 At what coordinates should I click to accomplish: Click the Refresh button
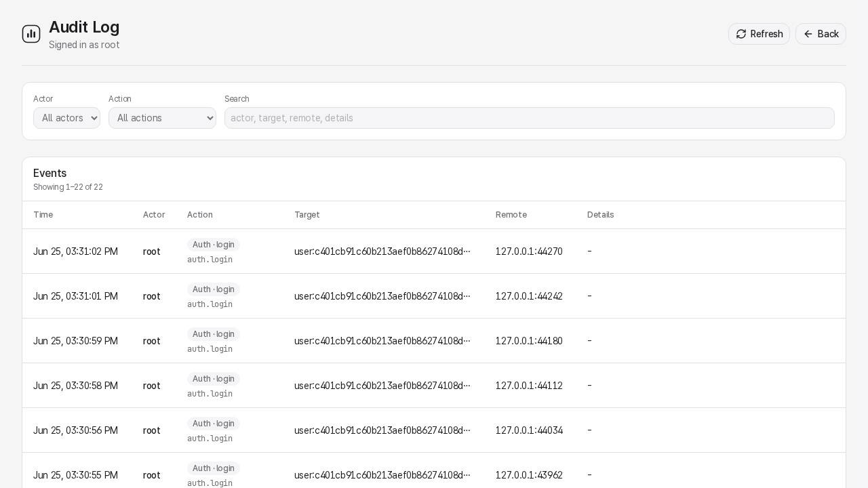coord(759,34)
